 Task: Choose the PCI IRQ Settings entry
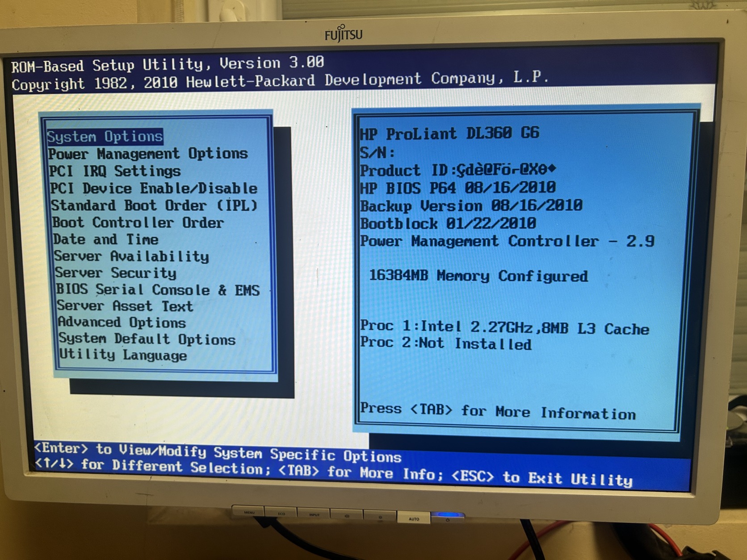click(115, 171)
